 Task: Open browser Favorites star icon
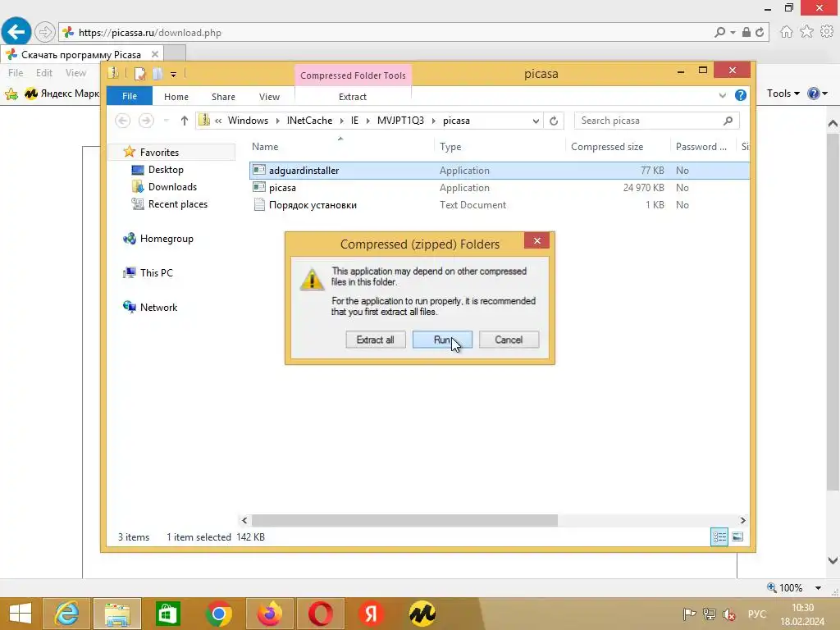(806, 32)
